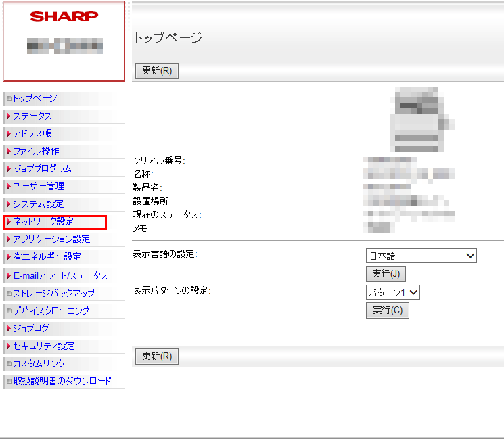The height and width of the screenshot is (439, 504).
Task: Click the メモ label
Action: (141, 229)
